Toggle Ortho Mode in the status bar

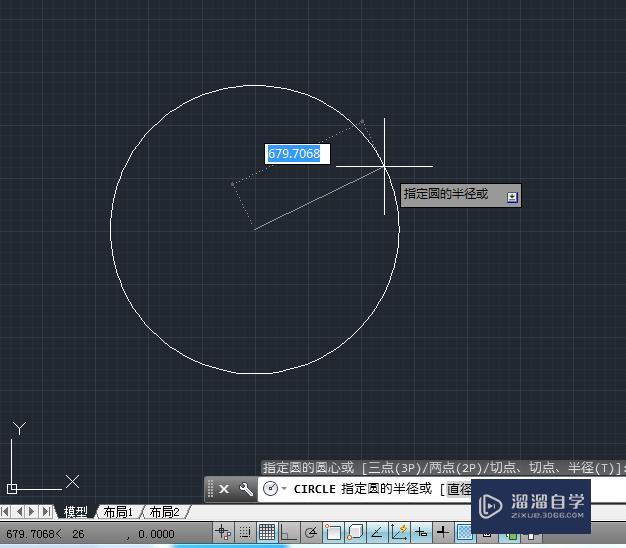click(288, 532)
